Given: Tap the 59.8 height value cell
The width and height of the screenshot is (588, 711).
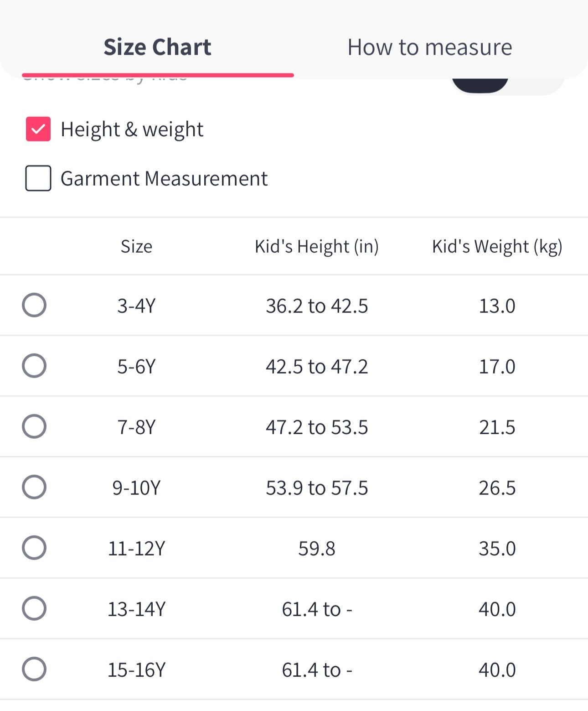Looking at the screenshot, I should pyautogui.click(x=316, y=549).
